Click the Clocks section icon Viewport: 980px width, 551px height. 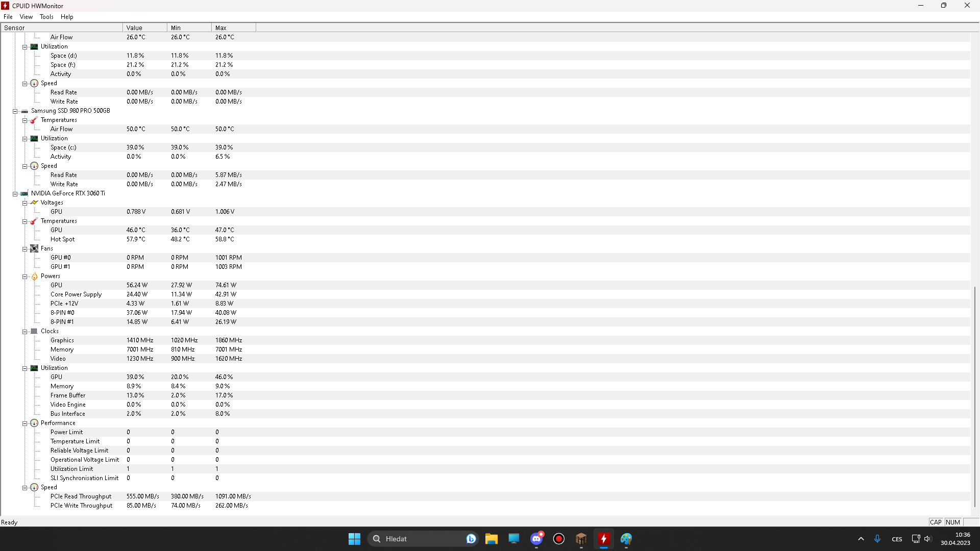(34, 332)
